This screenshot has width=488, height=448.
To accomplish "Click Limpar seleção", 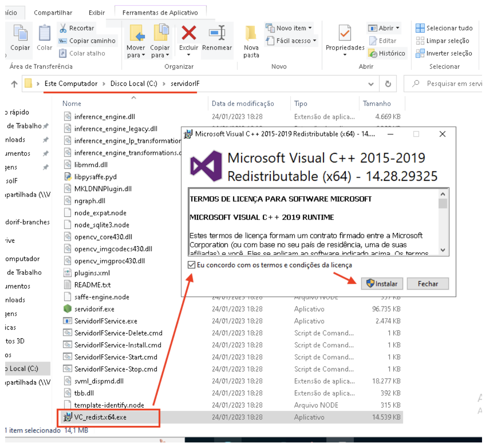I will 442,41.
